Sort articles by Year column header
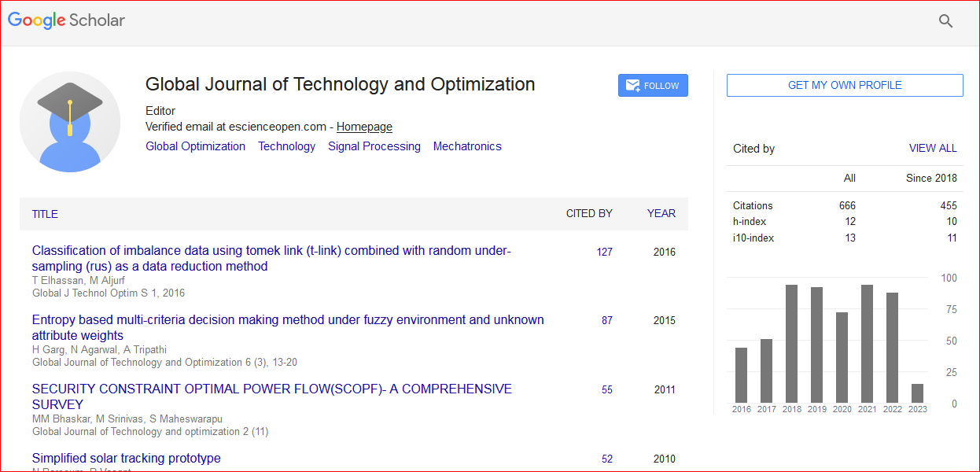980x472 pixels. (x=661, y=214)
